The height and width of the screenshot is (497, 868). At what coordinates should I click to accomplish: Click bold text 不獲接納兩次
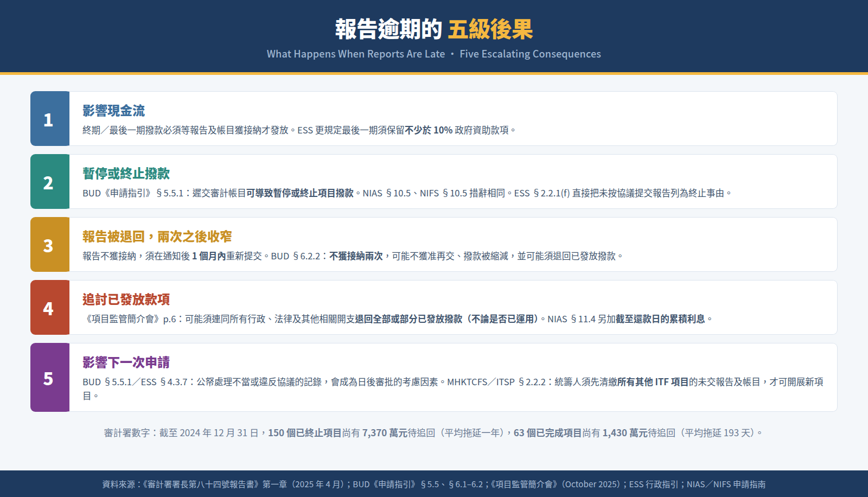[x=356, y=256]
